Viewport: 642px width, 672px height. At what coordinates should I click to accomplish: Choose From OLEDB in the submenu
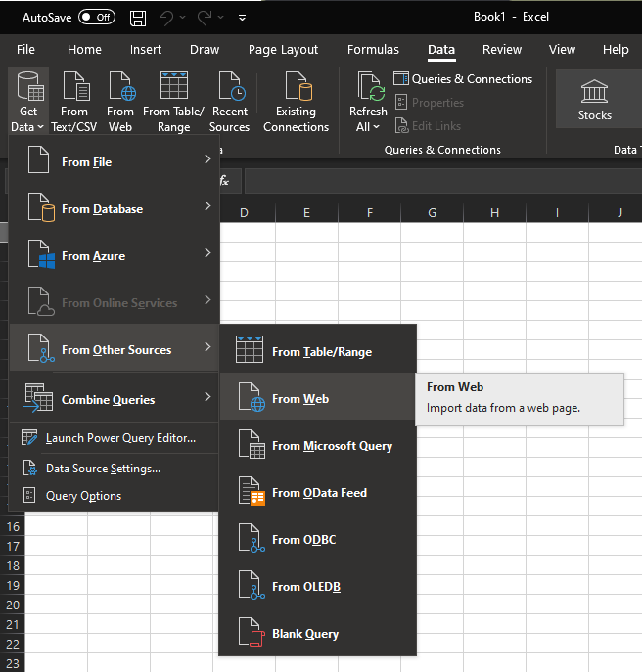click(318, 586)
